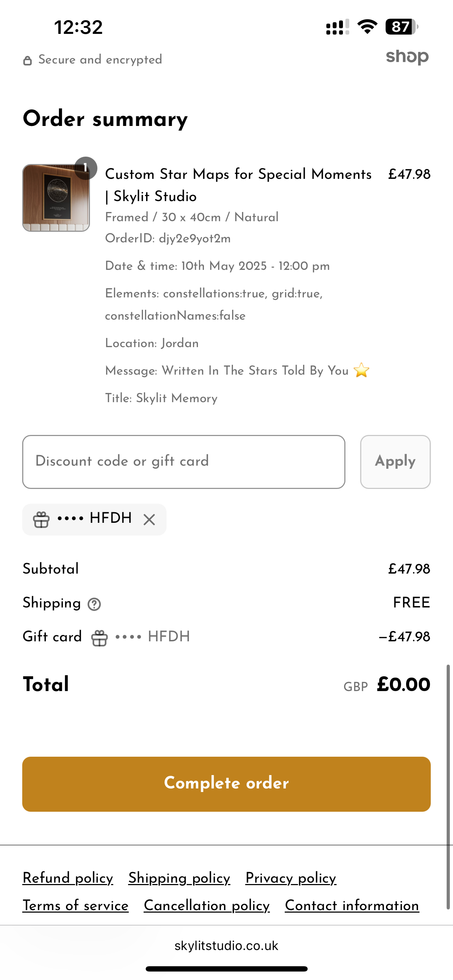
Task: Open the Shipping policy link
Action: point(179,878)
